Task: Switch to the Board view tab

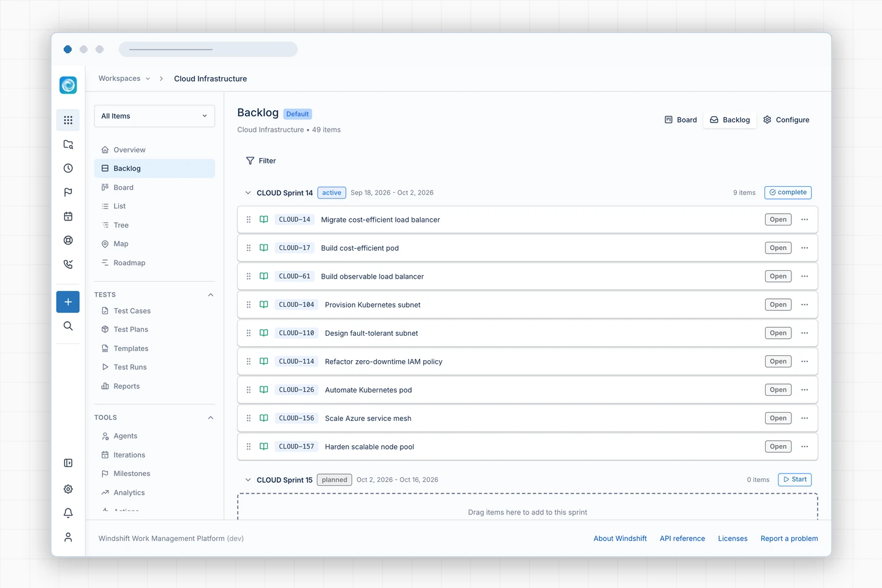Action: 680,120
